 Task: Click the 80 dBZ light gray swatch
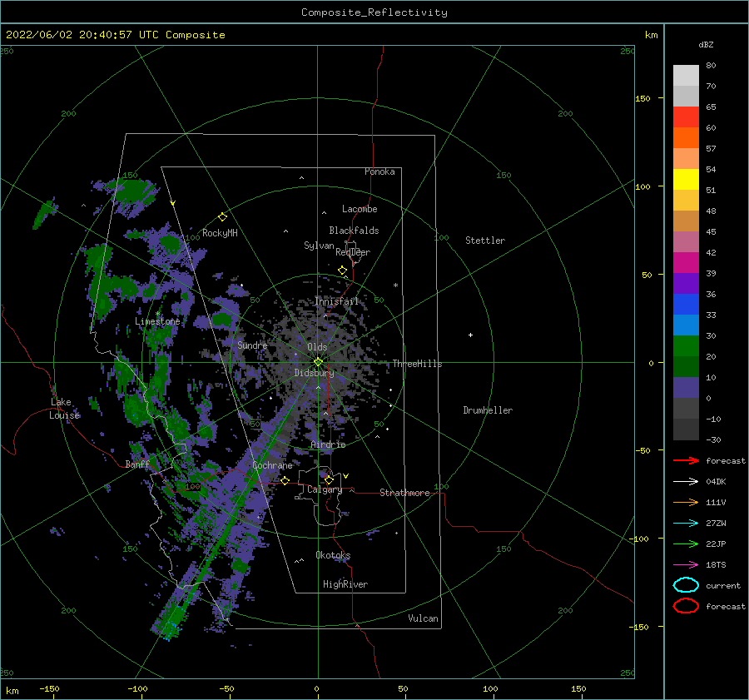(x=686, y=76)
